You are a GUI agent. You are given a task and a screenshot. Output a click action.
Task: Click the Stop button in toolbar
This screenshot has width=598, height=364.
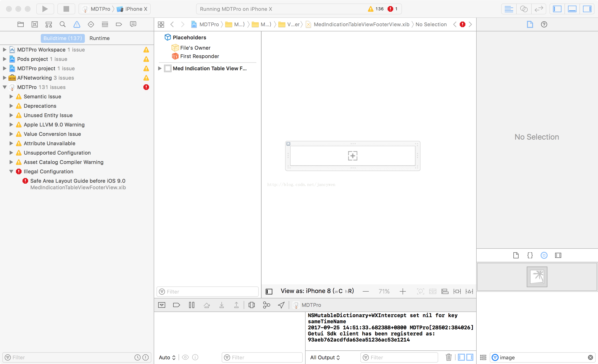coord(66,9)
